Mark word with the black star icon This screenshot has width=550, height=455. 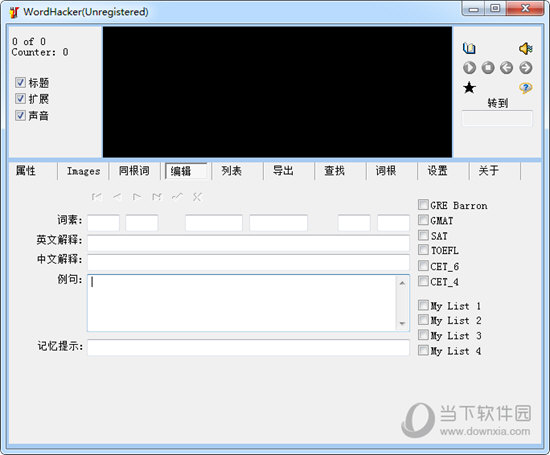(469, 88)
